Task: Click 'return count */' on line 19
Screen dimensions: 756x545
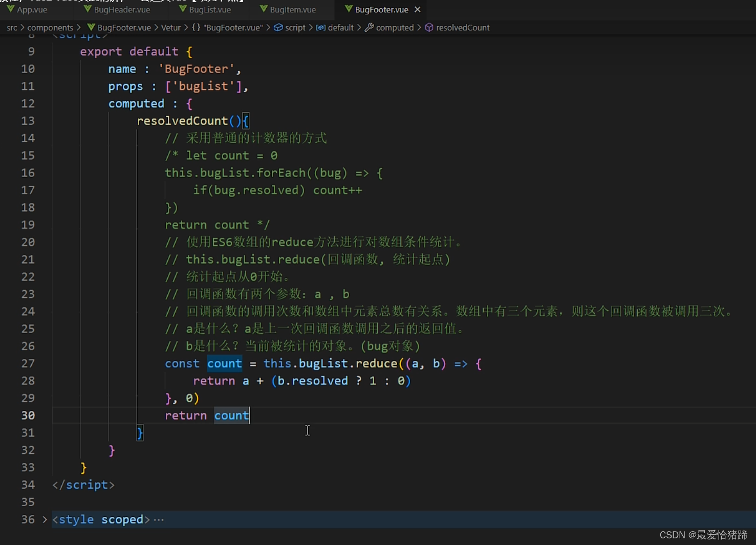Action: click(217, 225)
